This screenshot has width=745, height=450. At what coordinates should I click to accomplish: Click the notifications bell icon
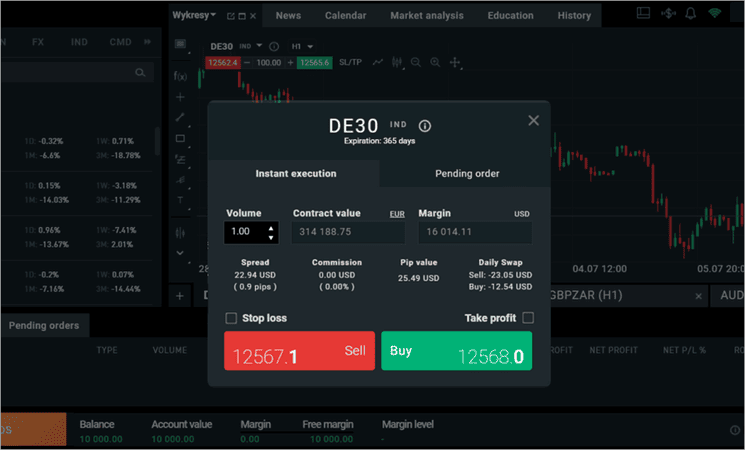click(691, 14)
